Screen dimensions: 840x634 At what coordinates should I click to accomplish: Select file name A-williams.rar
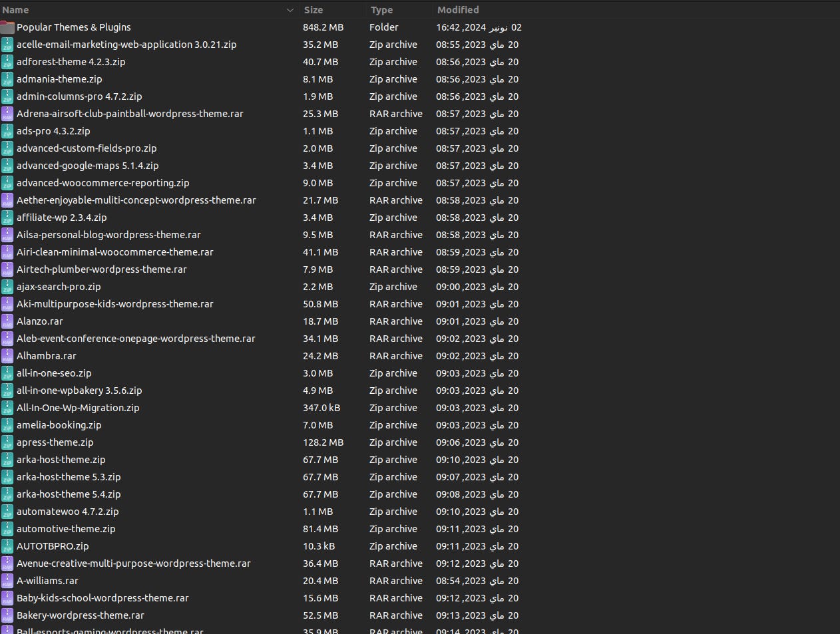coord(47,581)
